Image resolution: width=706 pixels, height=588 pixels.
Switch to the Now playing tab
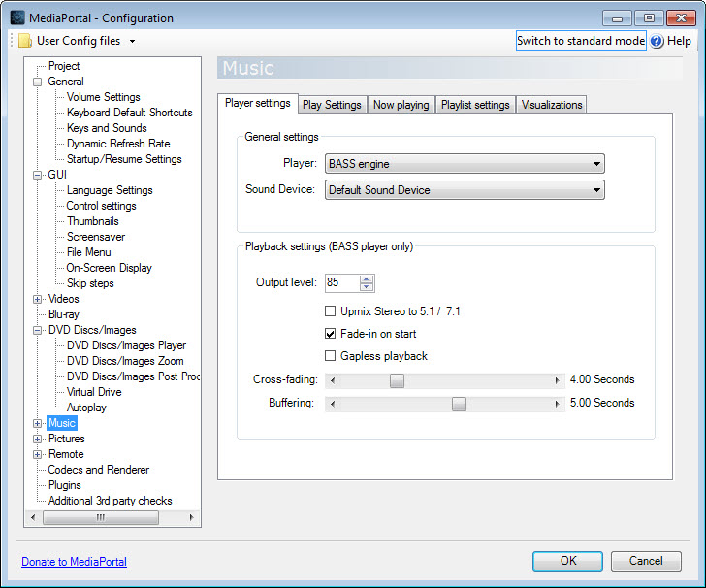(x=401, y=105)
